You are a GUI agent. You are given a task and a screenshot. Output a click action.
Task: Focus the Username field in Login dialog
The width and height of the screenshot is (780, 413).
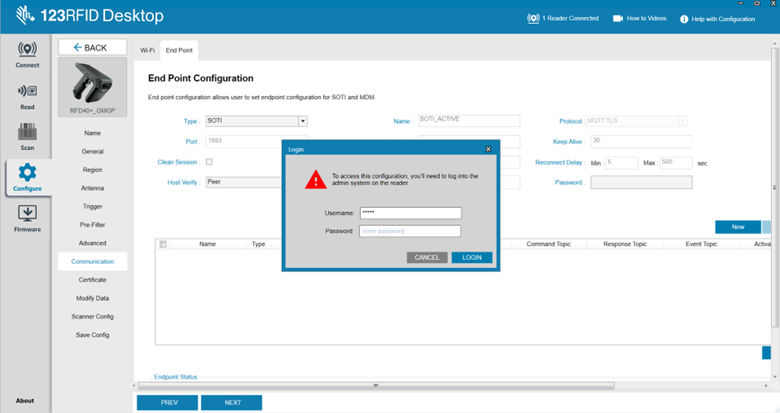coord(410,213)
